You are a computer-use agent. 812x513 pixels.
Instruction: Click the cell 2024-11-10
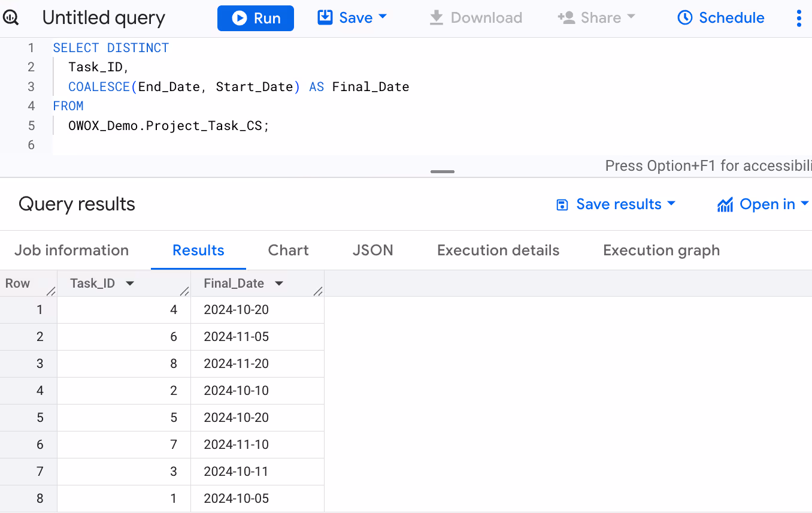pyautogui.click(x=257, y=445)
